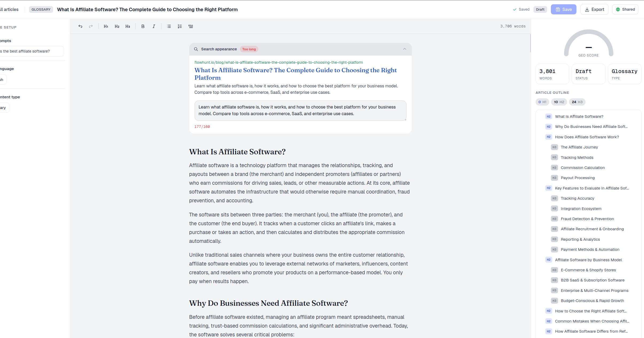Viewport: 644px width, 338px height.
Task: Insert a bulleted list
Action: (169, 26)
